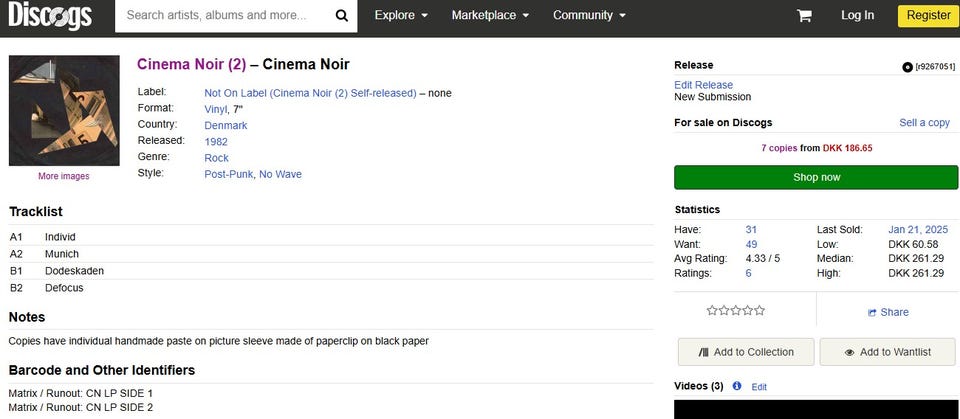Screen dimensions: 960x419
Task: Expand the Community dropdown menu
Action: (589, 16)
